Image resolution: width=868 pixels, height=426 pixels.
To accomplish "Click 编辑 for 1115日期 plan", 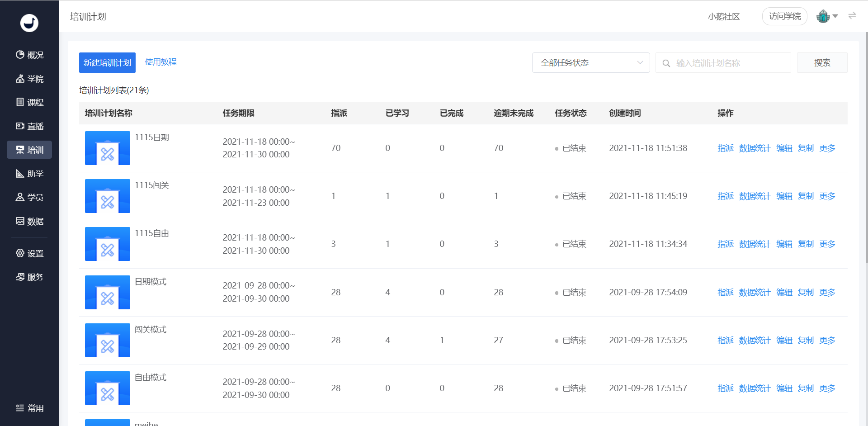I will (x=784, y=148).
